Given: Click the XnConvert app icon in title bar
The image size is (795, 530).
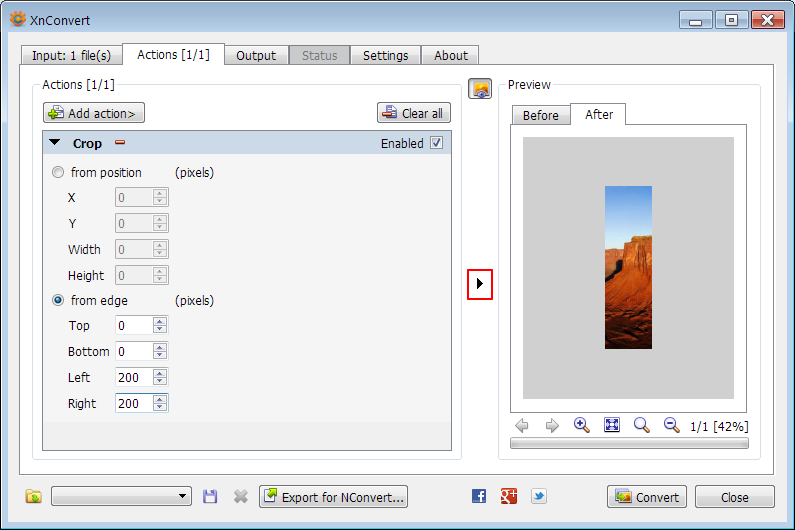Looking at the screenshot, I should [x=17, y=19].
